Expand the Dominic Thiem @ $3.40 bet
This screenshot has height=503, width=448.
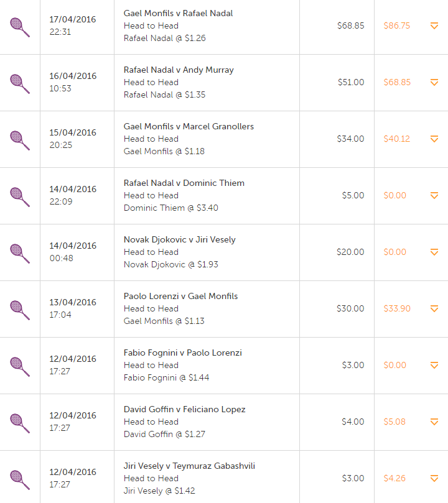click(x=434, y=195)
